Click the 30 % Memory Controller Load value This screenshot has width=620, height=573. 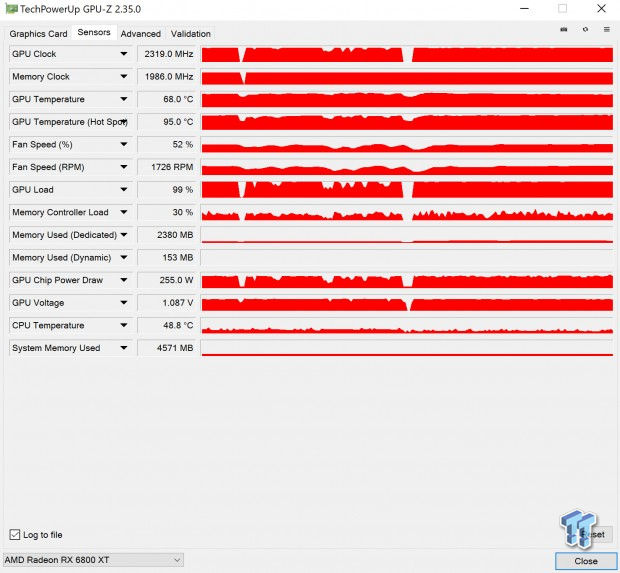(x=167, y=212)
